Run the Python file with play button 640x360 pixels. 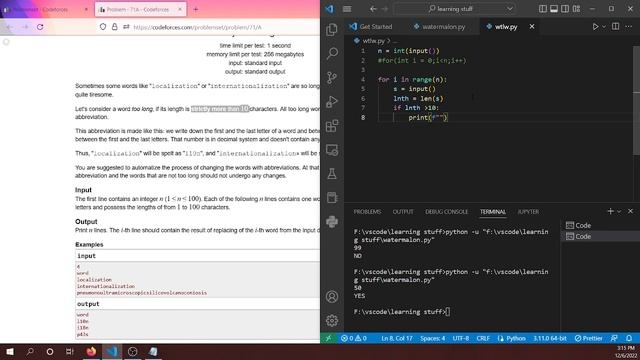[595, 27]
